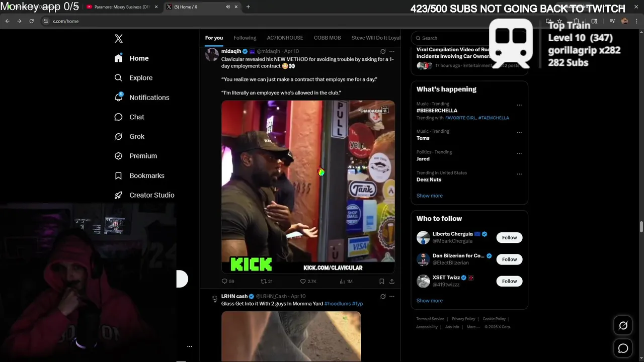Play the midaqih post video

tap(308, 187)
